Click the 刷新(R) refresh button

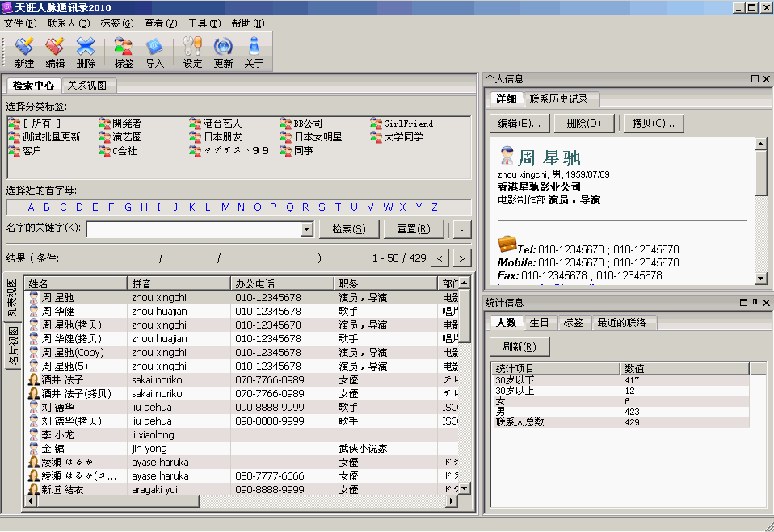point(520,346)
